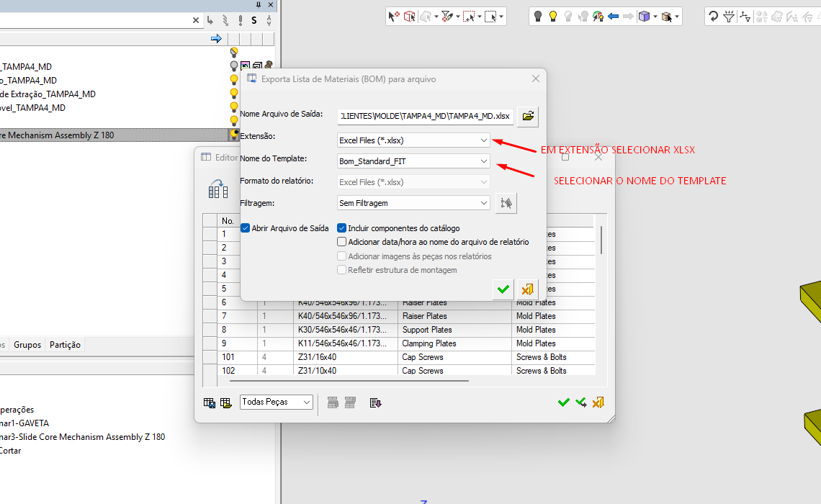This screenshot has height=504, width=821.
Task: Click the output file name field
Action: pos(425,116)
